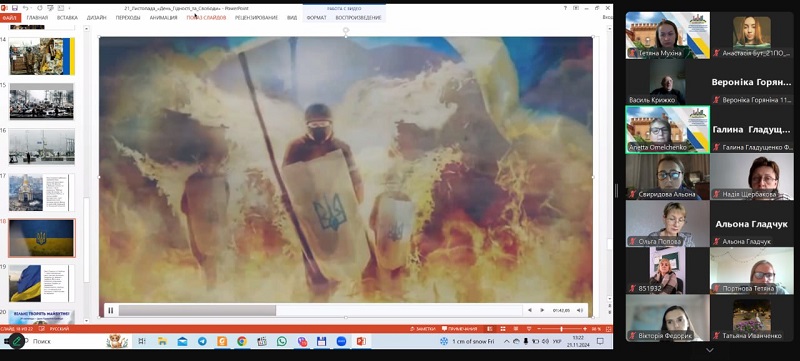The width and height of the screenshot is (800, 361).
Task: Expand more participants with bottom chevron
Action: click(x=709, y=350)
